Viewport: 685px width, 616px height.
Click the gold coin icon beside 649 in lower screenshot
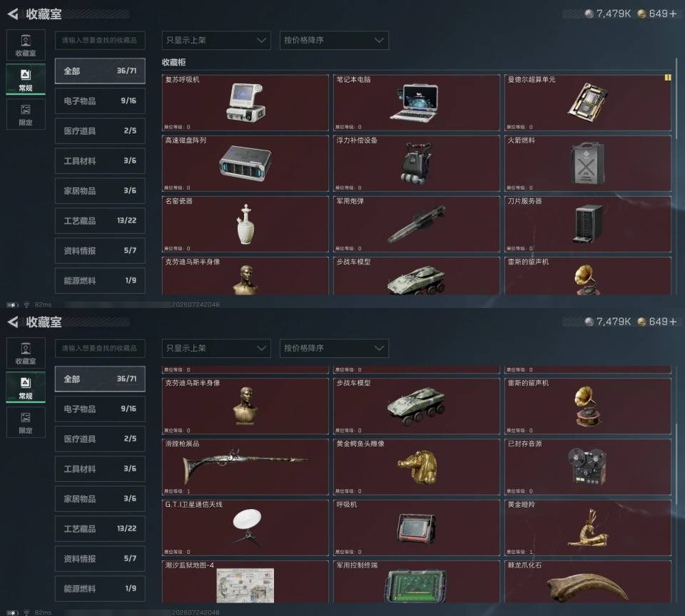pos(641,322)
